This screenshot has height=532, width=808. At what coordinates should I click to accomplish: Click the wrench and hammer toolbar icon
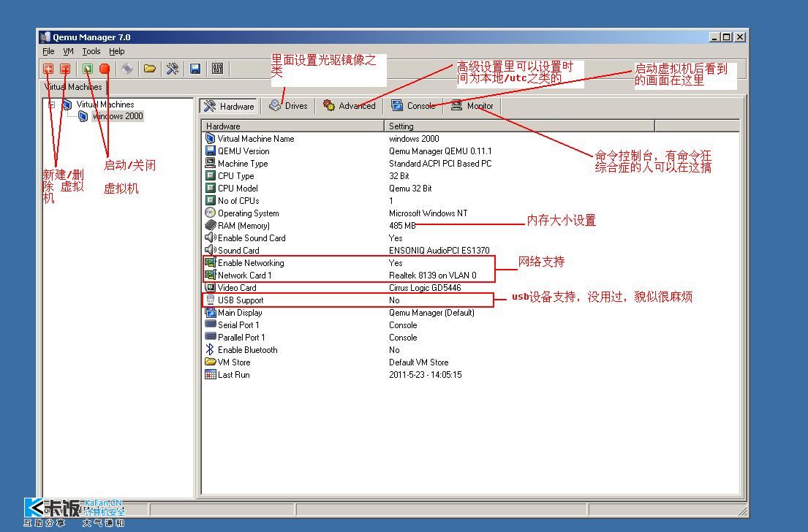click(173, 69)
